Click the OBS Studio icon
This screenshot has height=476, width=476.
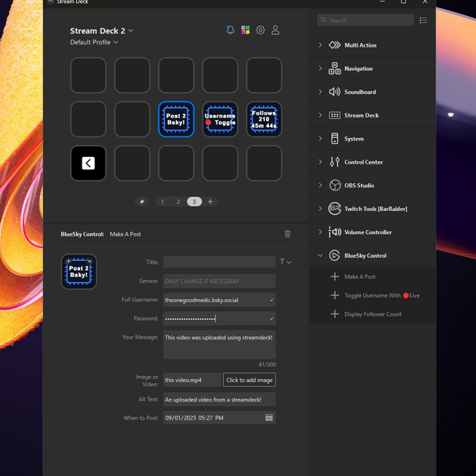[x=335, y=186]
